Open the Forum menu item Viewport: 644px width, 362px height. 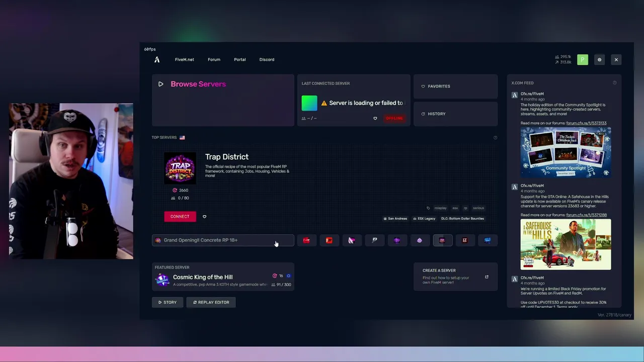tap(214, 60)
